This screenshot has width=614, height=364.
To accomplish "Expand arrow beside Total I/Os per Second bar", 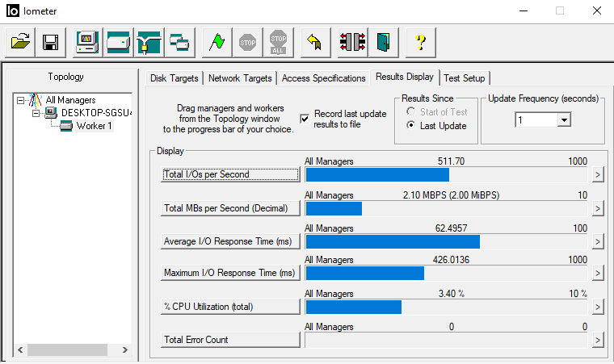I will (x=598, y=174).
